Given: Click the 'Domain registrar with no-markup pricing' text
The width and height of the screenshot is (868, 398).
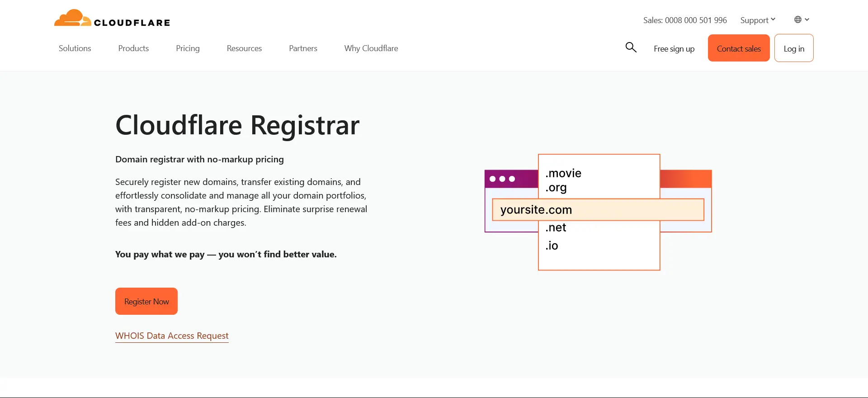Looking at the screenshot, I should tap(199, 159).
